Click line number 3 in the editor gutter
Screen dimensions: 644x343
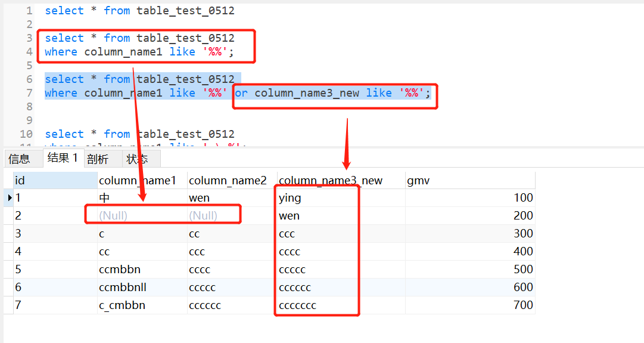29,38
